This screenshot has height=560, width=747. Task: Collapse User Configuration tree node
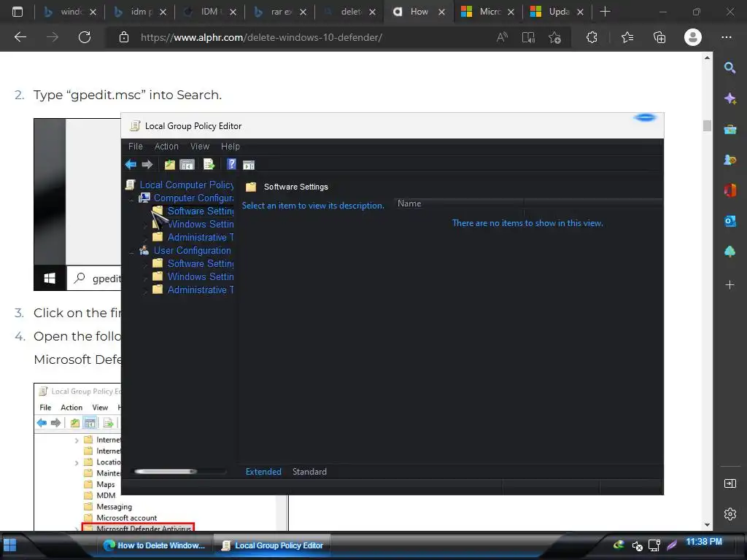[132, 251]
